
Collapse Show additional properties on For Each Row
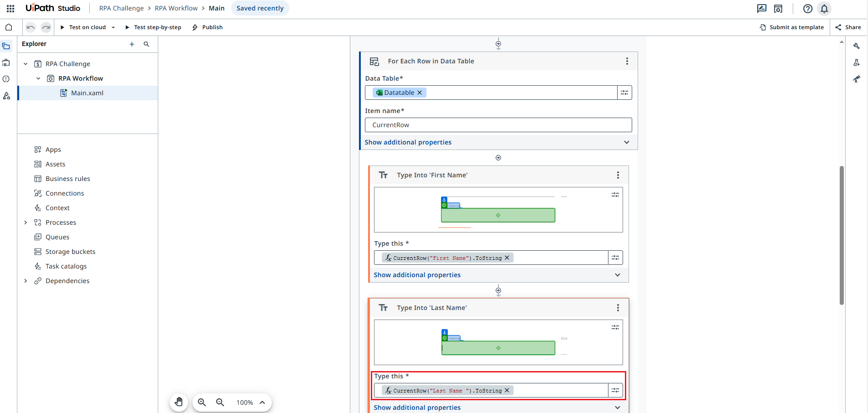coord(626,142)
